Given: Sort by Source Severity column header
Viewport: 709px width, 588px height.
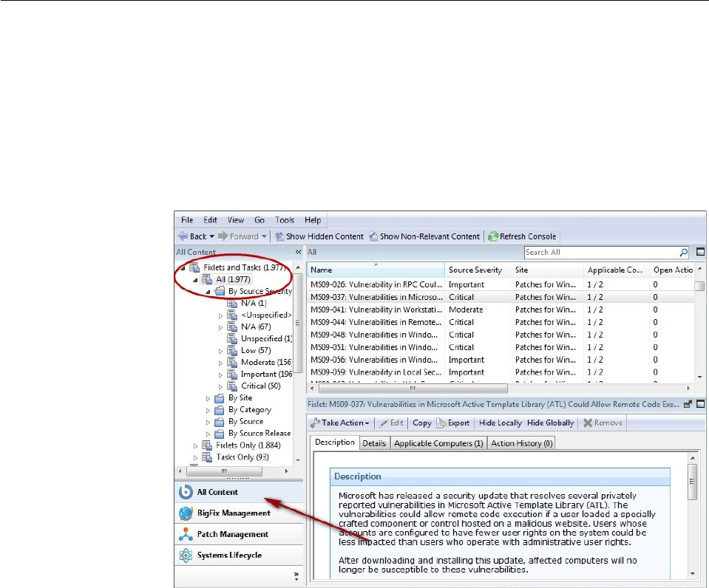Looking at the screenshot, I should pos(478,270).
